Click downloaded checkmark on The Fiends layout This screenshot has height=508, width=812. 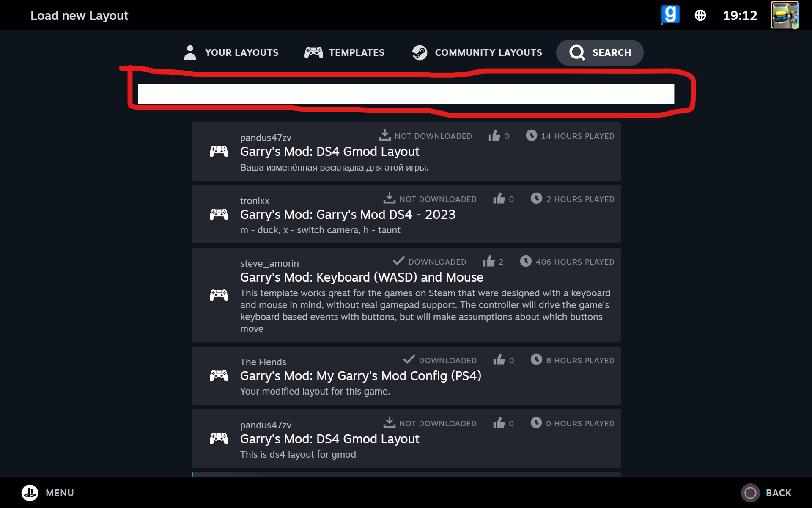click(x=409, y=360)
